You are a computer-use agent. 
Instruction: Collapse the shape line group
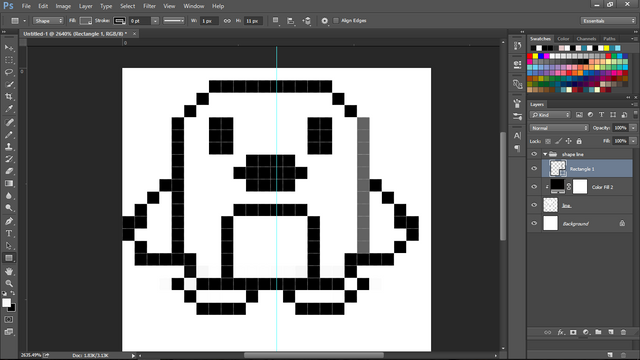[545, 154]
